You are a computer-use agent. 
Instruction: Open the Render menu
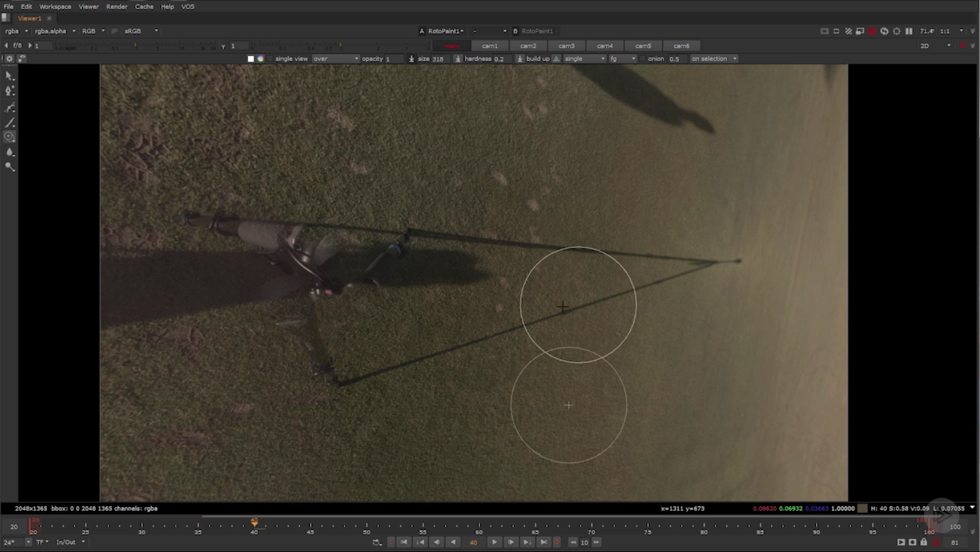pos(117,6)
